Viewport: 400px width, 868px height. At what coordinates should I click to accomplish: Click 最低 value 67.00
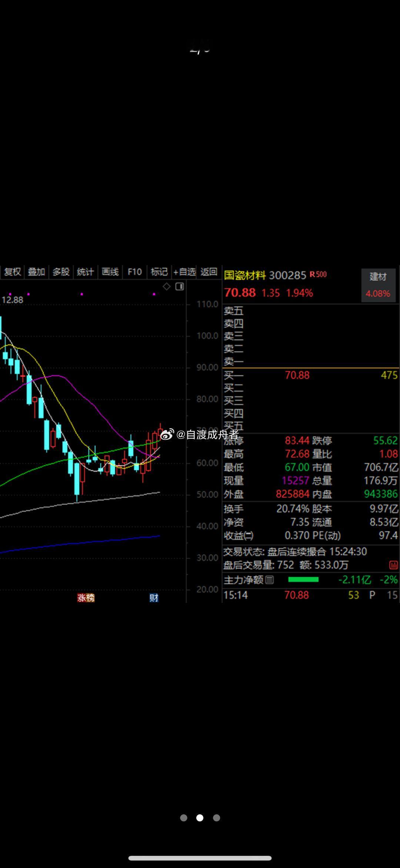point(297,467)
